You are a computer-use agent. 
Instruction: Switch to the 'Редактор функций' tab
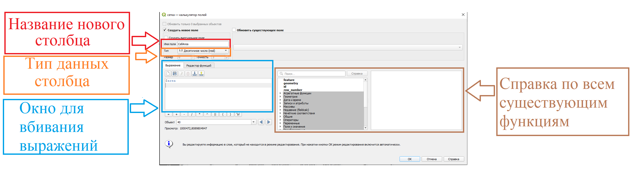pyautogui.click(x=199, y=66)
